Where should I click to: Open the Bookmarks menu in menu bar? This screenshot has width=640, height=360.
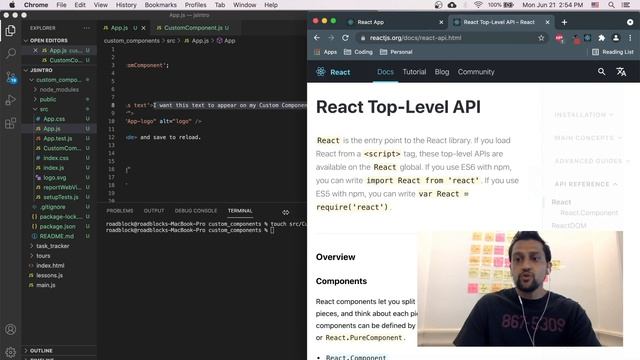[x=160, y=5]
